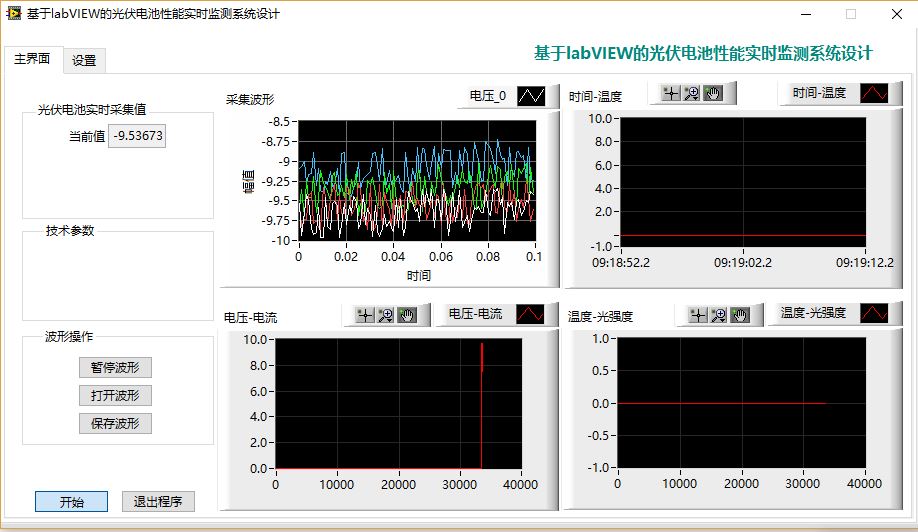This screenshot has width=918, height=532.
Task: Click inside the 采集波形 waveform plot area
Action: point(417,180)
